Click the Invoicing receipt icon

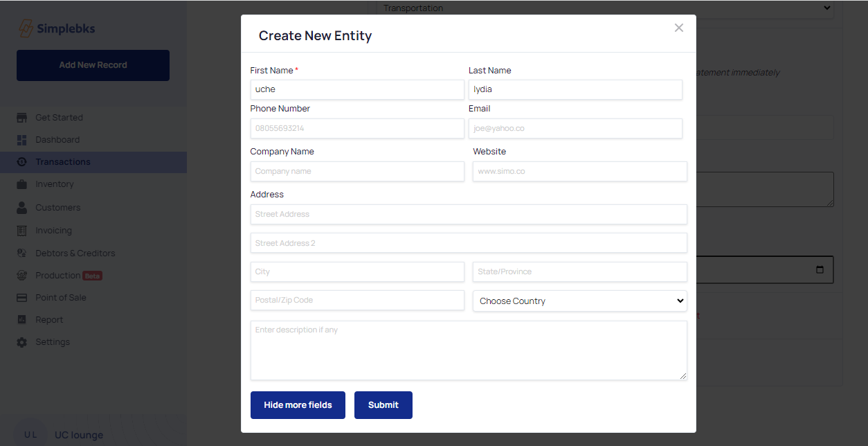click(22, 231)
